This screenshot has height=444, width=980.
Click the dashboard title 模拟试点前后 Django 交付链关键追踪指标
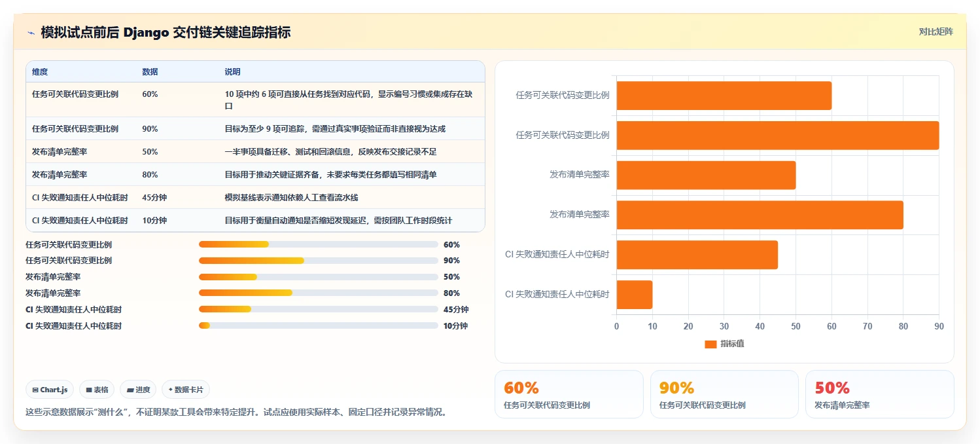(x=166, y=32)
